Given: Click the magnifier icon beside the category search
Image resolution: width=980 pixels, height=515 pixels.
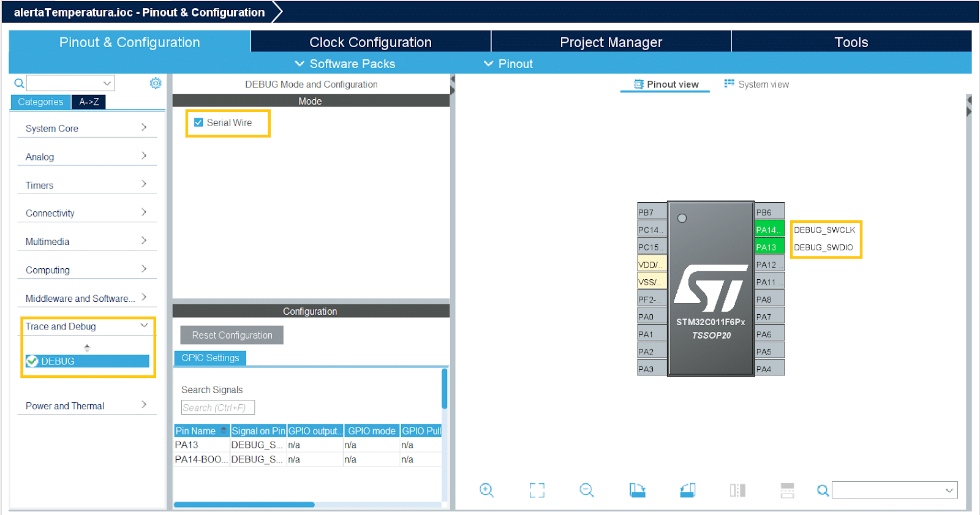Looking at the screenshot, I should 19,83.
